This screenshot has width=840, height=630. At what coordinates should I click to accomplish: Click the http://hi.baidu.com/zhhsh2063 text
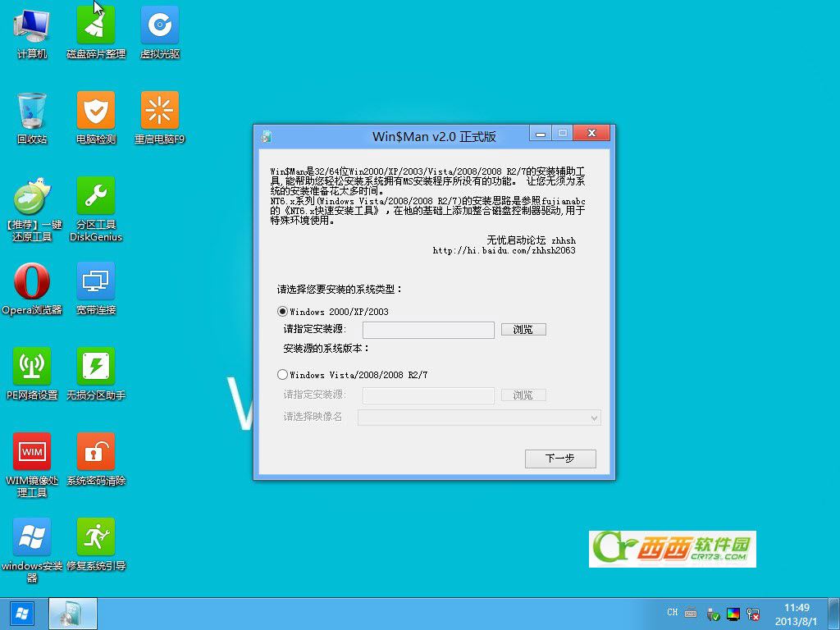coord(504,250)
